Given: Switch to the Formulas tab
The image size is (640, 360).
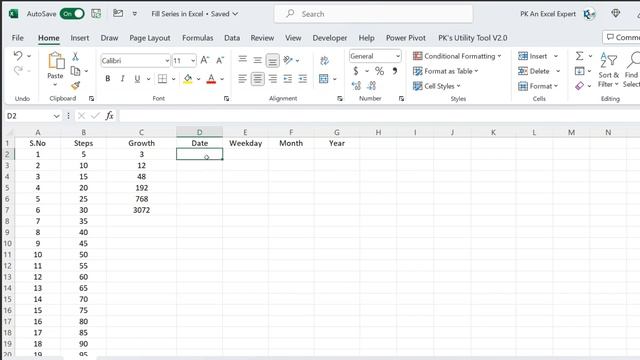Looking at the screenshot, I should point(198,38).
